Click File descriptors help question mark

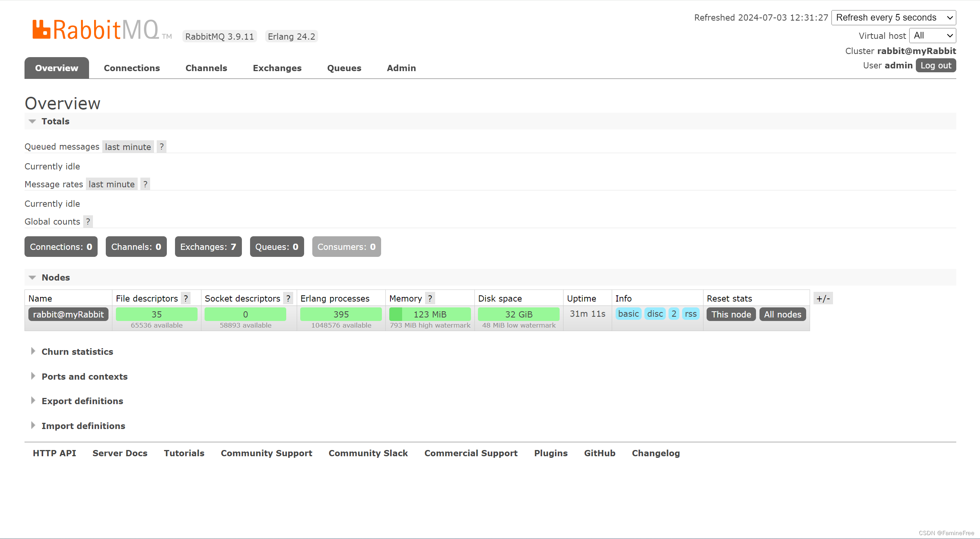(186, 298)
